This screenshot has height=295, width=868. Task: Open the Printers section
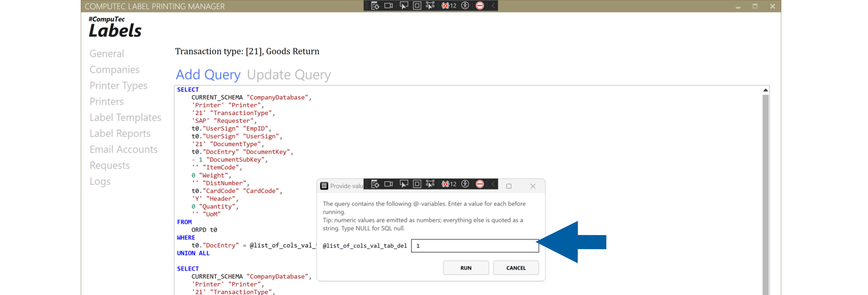pyautogui.click(x=106, y=101)
